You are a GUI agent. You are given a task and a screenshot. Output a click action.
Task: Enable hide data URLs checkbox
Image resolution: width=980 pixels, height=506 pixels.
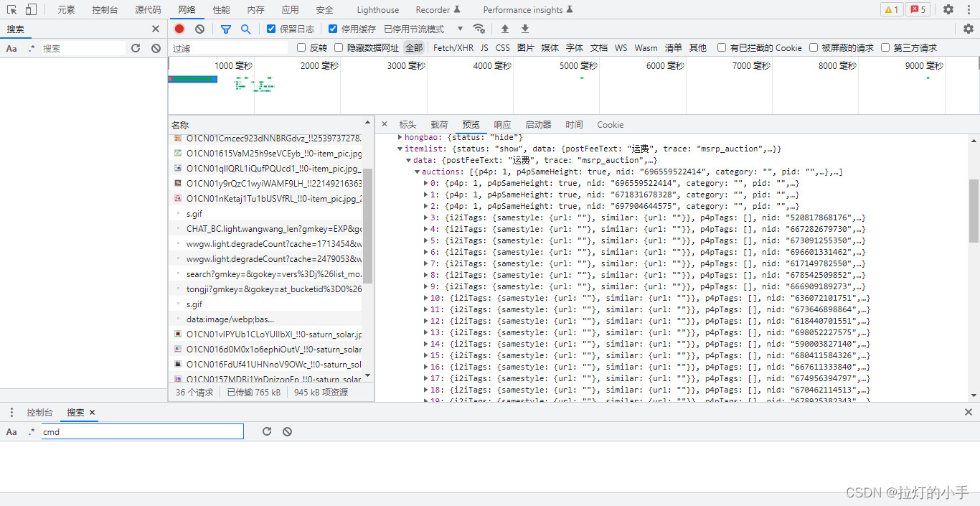pos(339,47)
